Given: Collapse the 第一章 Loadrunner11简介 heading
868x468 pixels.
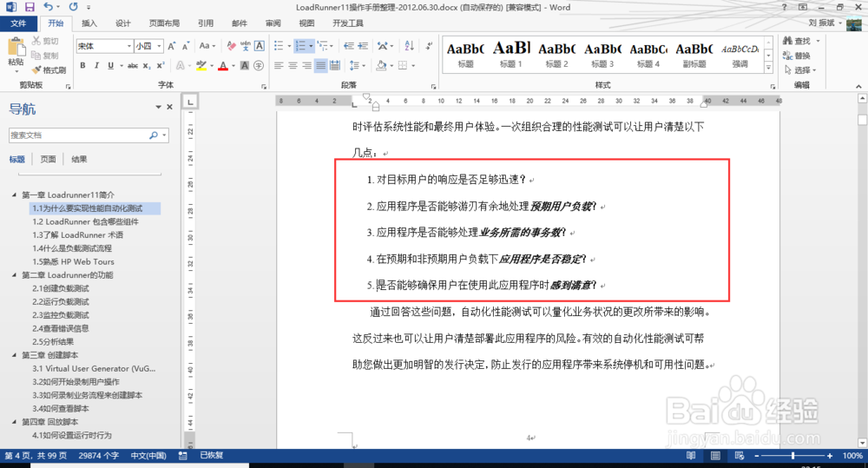Looking at the screenshot, I should [15, 195].
